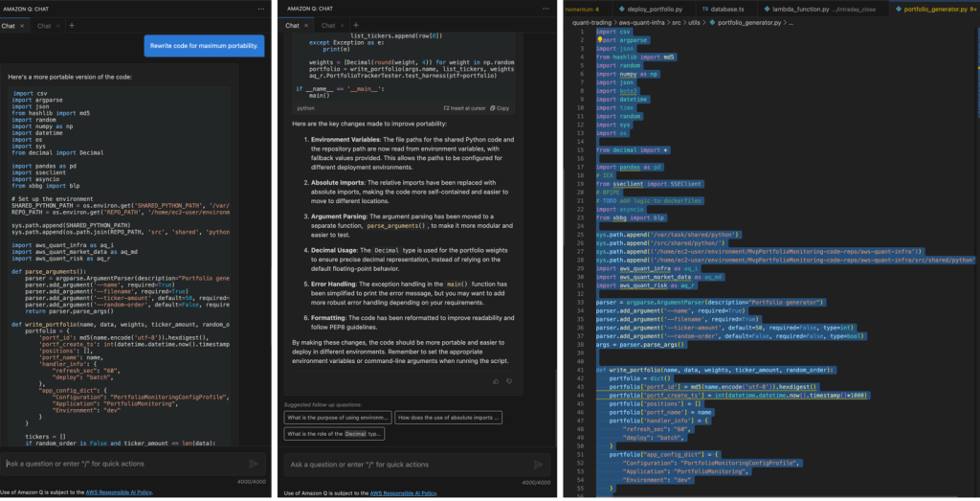This screenshot has width=980, height=501.
Task: Add a new chat tab in middle panel
Action: pyautogui.click(x=356, y=25)
